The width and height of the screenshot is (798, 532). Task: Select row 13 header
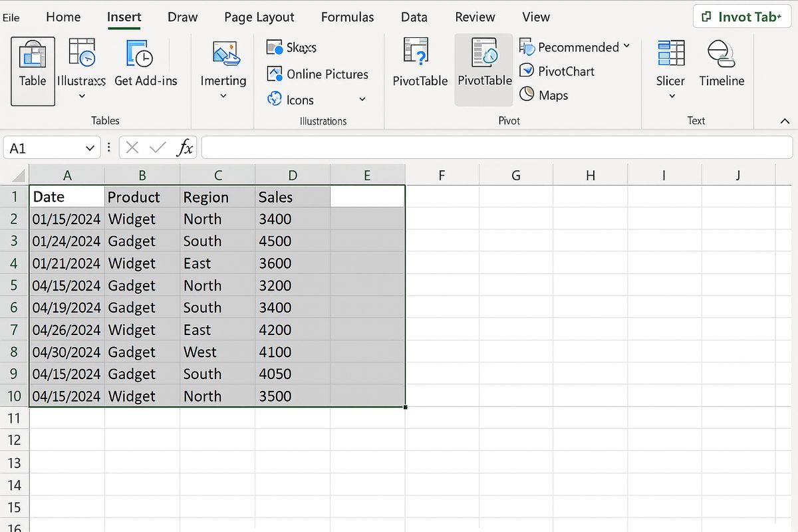(x=14, y=463)
